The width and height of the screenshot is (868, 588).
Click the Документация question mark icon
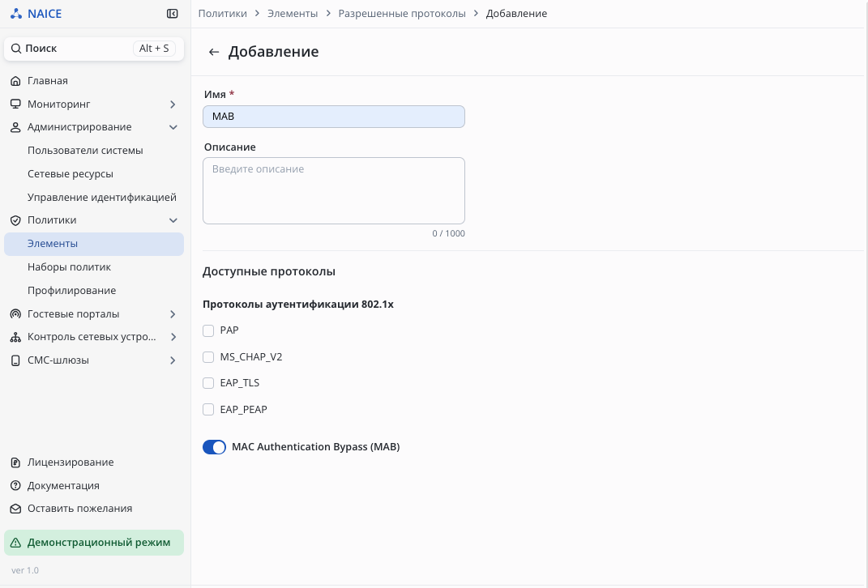[x=15, y=486]
